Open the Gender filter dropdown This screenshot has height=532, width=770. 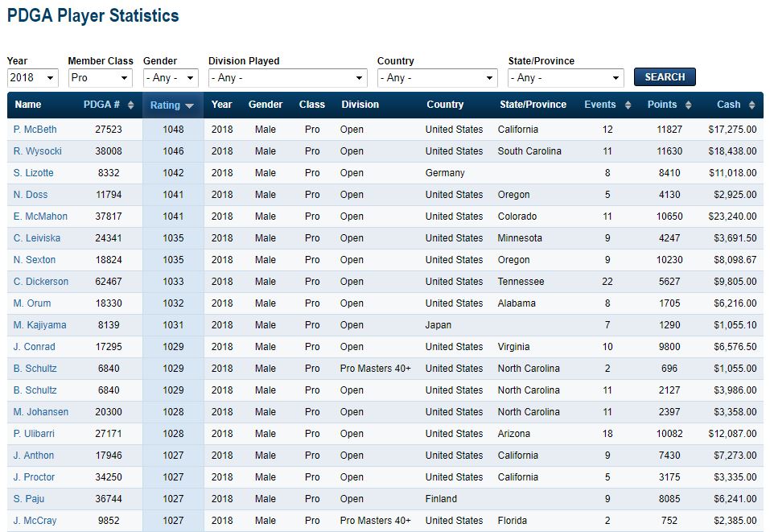(x=170, y=77)
